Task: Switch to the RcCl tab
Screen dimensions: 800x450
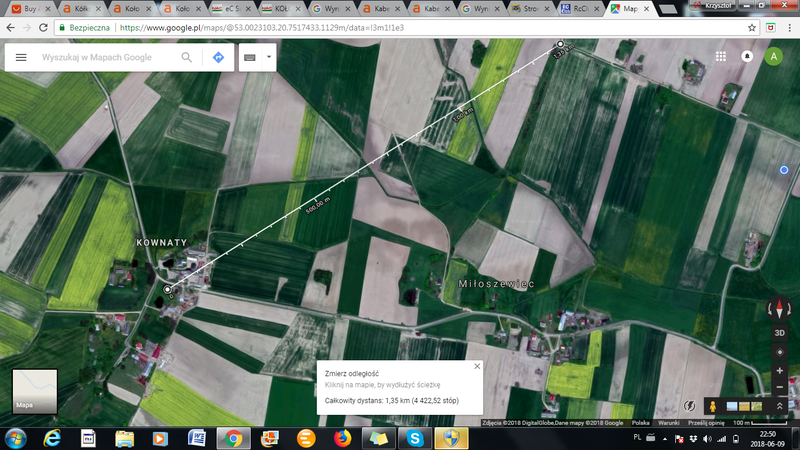Action: point(581,9)
